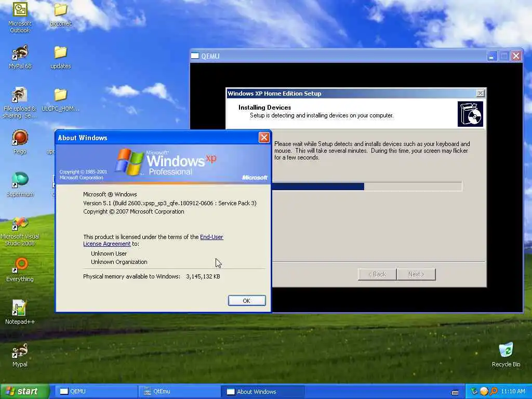Click the Safely Remove Hardware tray icon
Viewport: 532px width, 399px height.
(x=474, y=392)
